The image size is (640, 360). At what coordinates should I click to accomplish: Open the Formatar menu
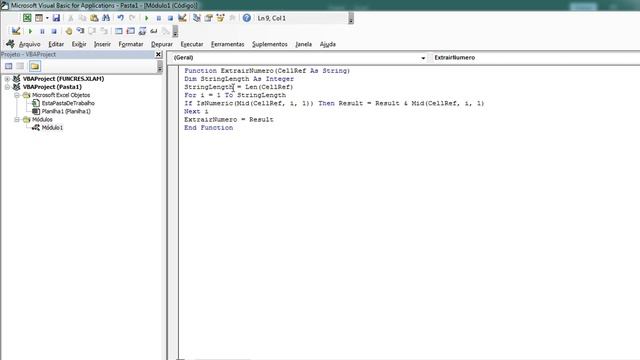(131, 44)
